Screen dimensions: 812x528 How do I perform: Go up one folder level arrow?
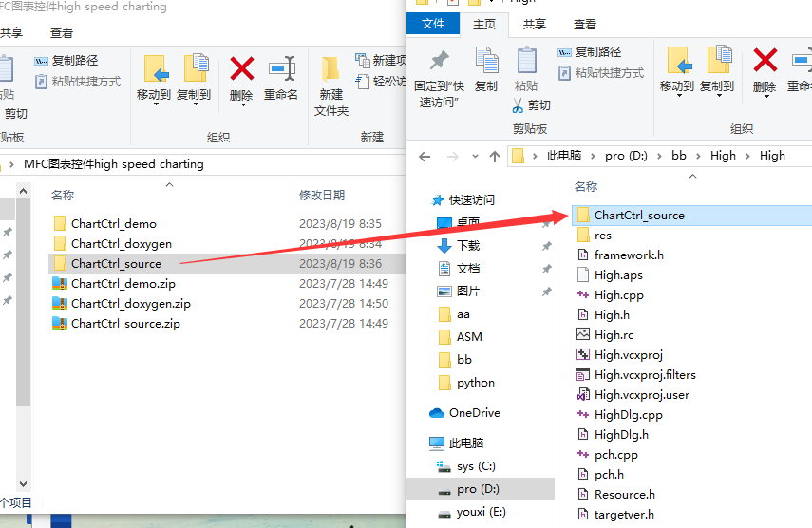(x=495, y=157)
